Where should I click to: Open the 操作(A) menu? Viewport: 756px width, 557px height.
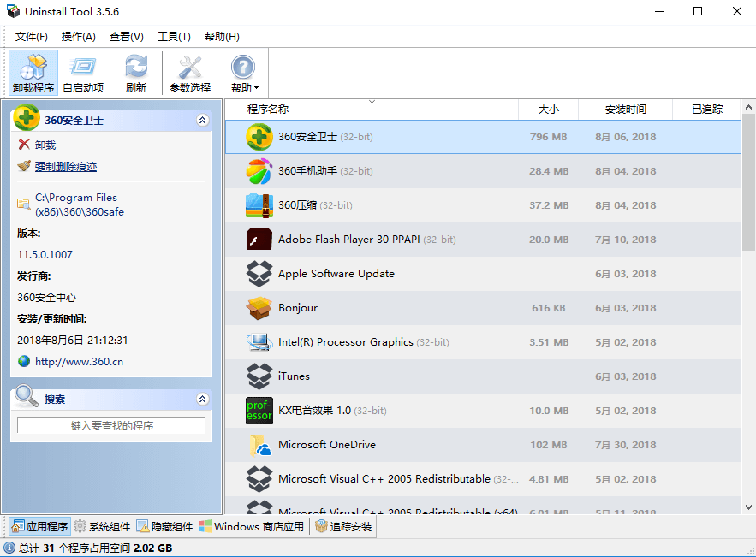pos(79,37)
